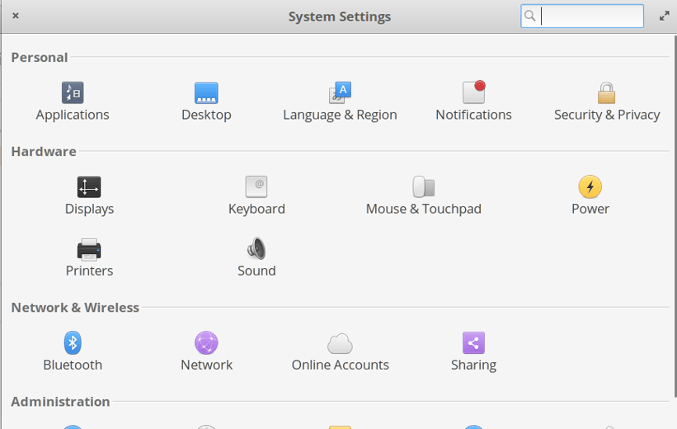Open the Displays settings

89,187
